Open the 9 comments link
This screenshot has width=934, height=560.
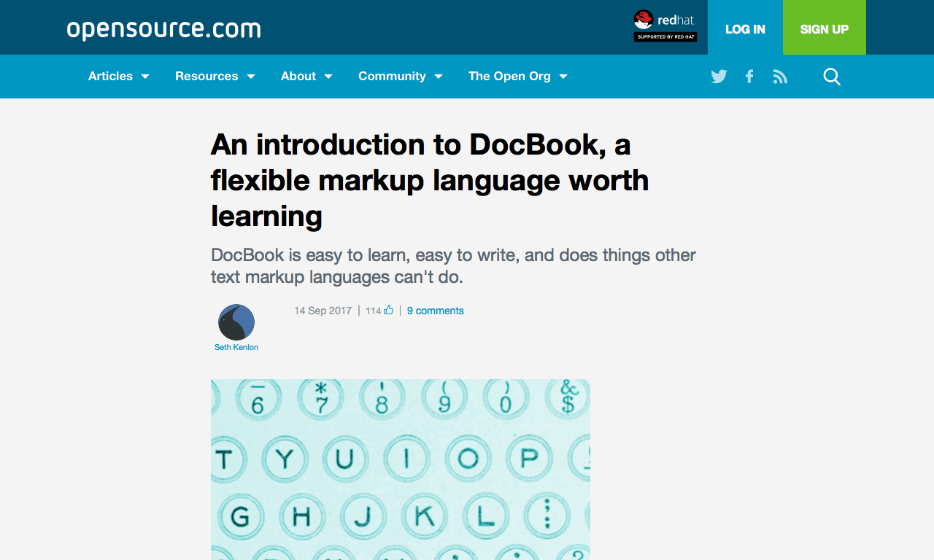[x=436, y=311]
